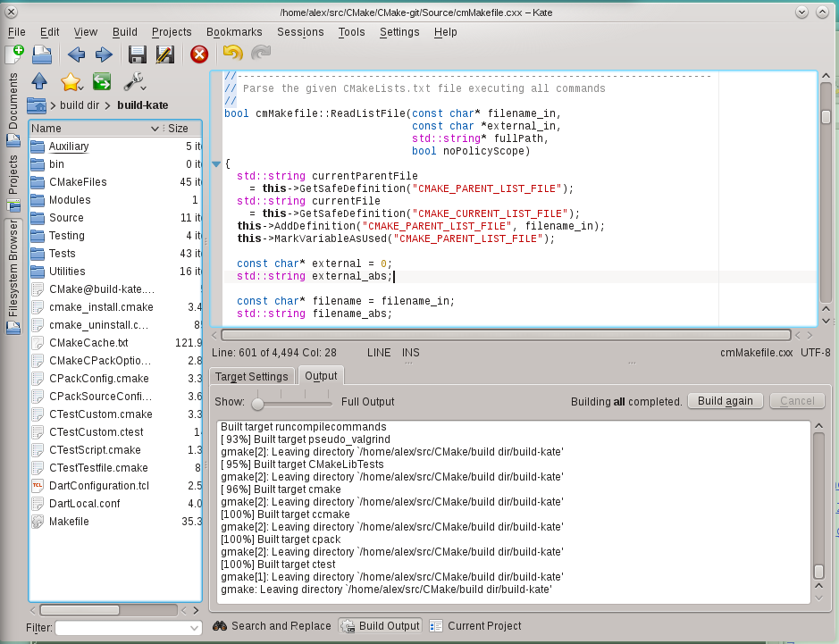The height and width of the screenshot is (644, 839).
Task: Click the New document icon
Action: (x=14, y=54)
